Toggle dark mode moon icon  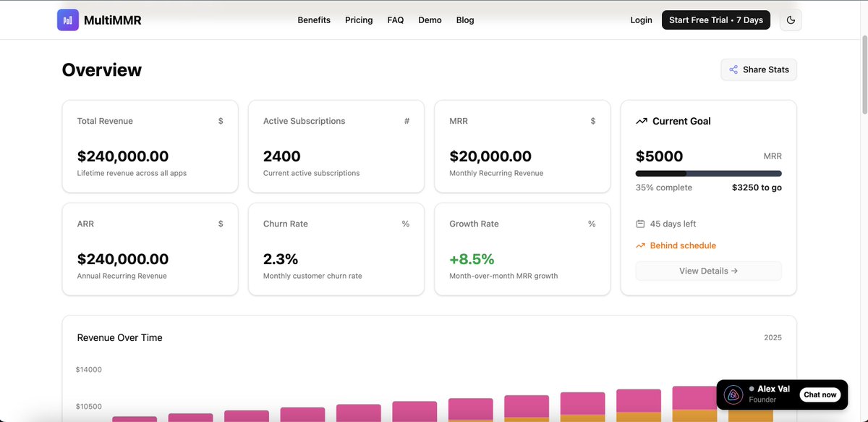coord(791,20)
